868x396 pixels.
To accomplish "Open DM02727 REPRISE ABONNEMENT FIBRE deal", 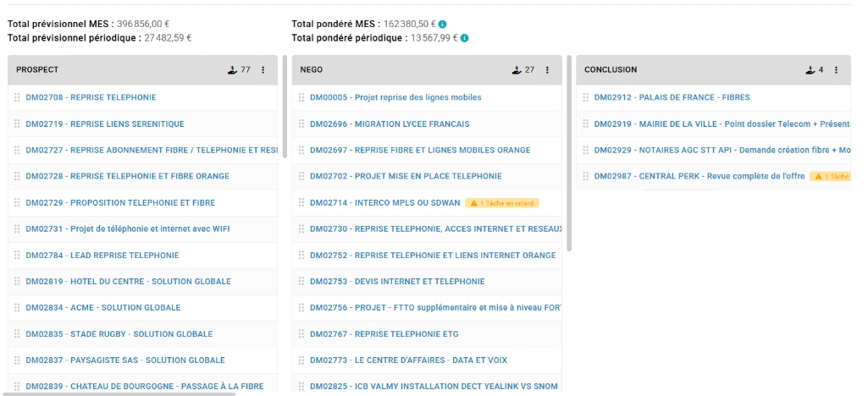I will [x=152, y=150].
